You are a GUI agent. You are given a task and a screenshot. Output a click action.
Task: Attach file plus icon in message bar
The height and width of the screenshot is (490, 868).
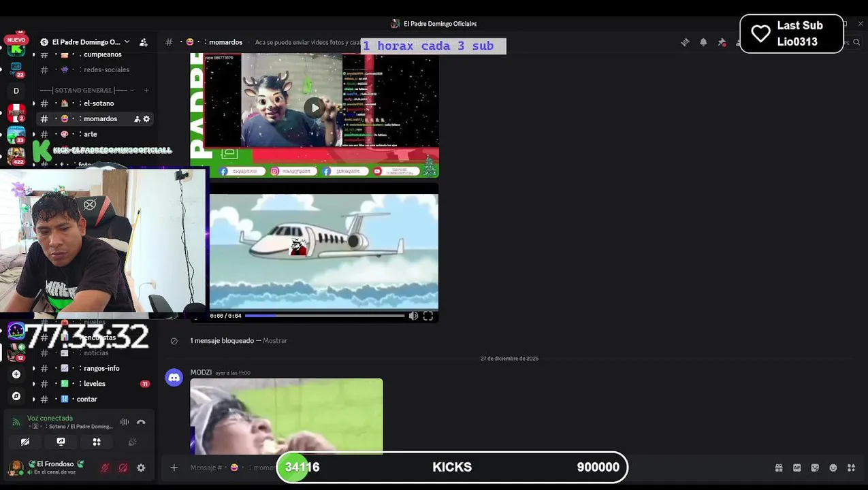coord(174,468)
